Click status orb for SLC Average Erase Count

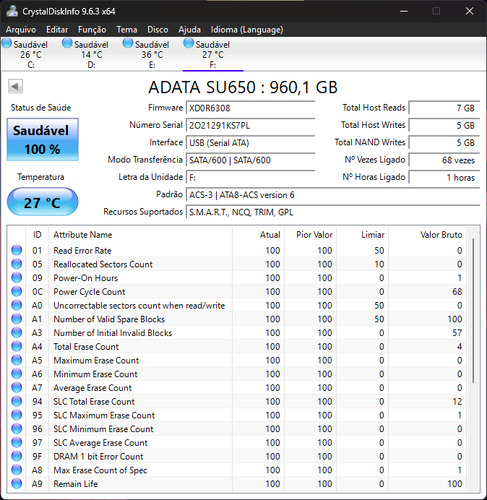point(17,442)
